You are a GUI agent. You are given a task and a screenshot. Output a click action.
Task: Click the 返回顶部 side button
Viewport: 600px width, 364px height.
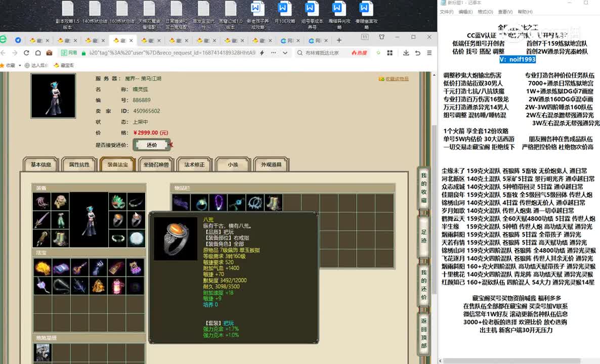[423, 333]
